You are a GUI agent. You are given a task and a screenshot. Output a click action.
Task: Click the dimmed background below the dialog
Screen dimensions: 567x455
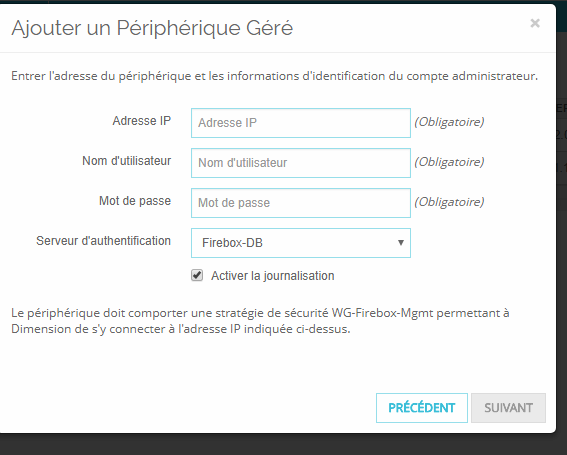pos(284,445)
